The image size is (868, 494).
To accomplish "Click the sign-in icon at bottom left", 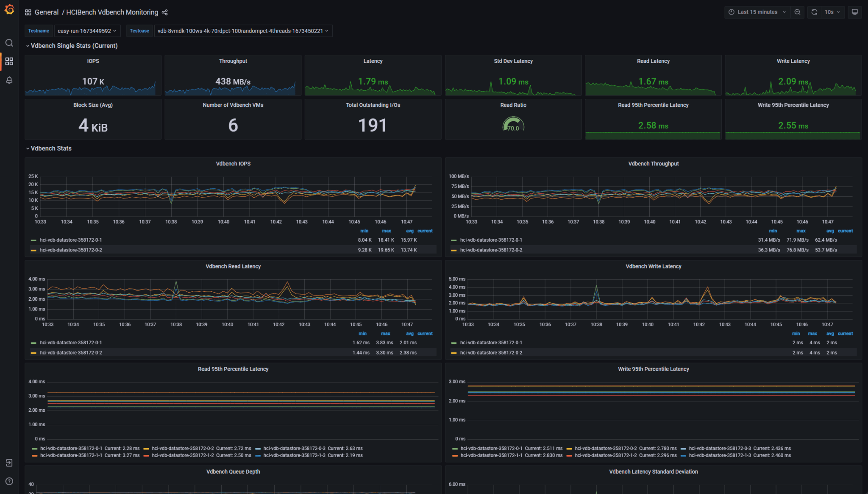I will tap(9, 463).
